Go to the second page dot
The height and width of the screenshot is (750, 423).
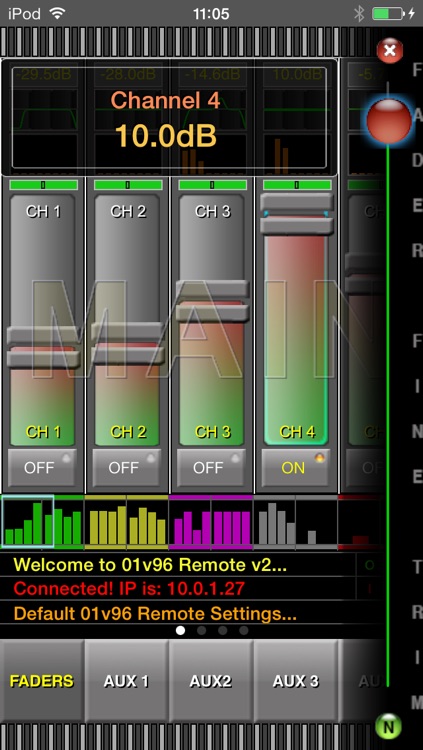(201, 630)
